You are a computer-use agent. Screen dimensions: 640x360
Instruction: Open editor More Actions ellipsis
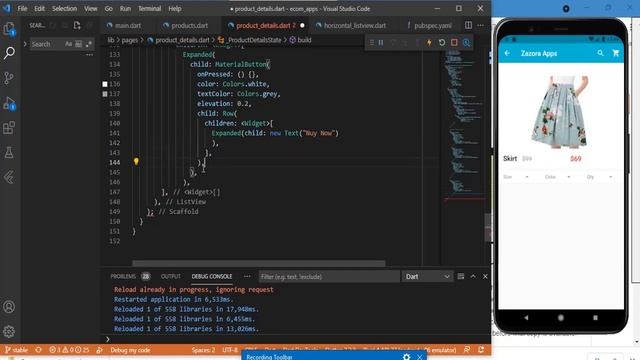481,25
